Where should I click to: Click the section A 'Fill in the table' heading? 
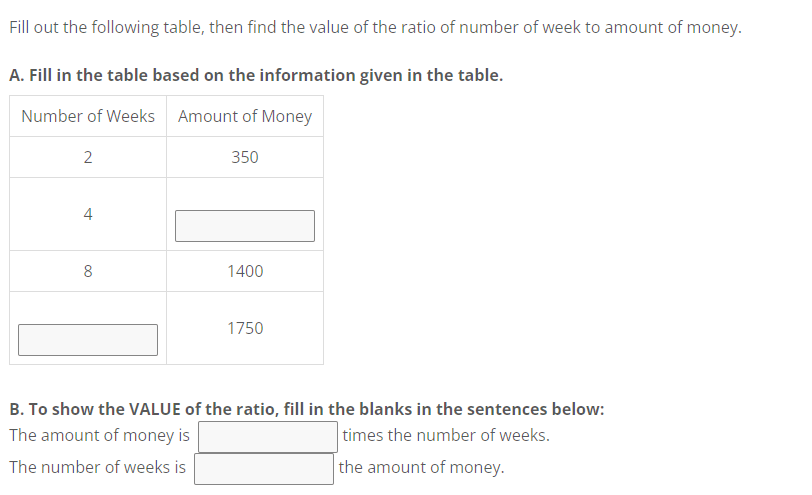coord(256,75)
